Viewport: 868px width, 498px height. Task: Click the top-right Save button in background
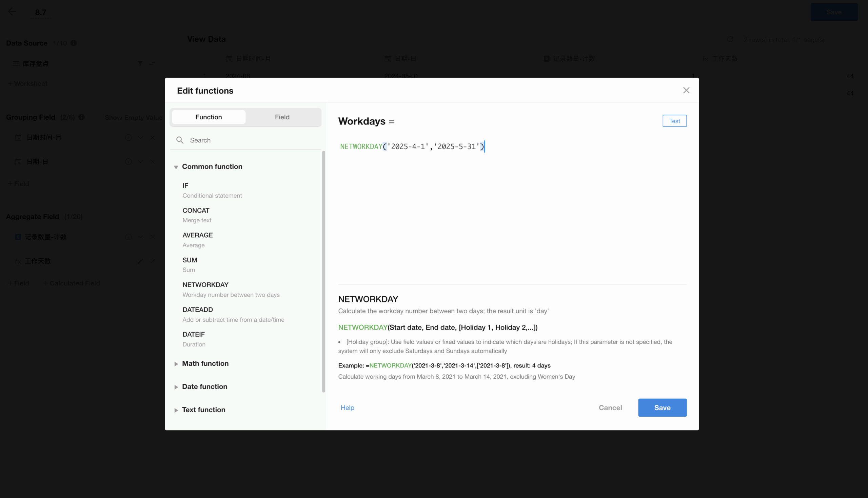(834, 12)
